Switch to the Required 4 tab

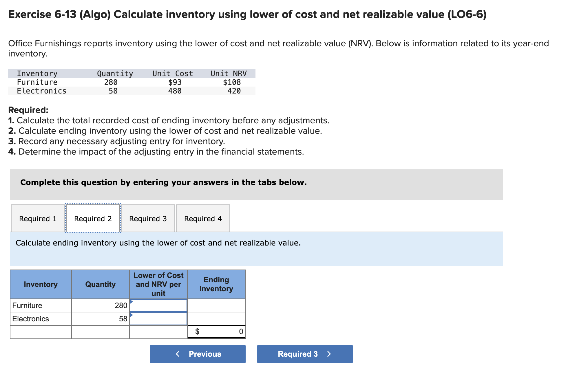203,219
